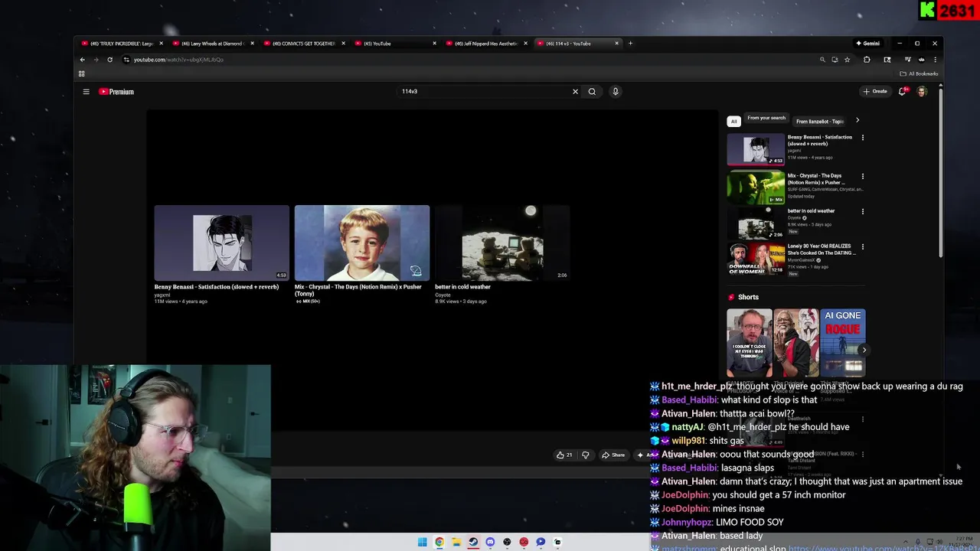Open Mix - Chrystal sidebar thumbnail
The image size is (980, 551).
tap(756, 187)
